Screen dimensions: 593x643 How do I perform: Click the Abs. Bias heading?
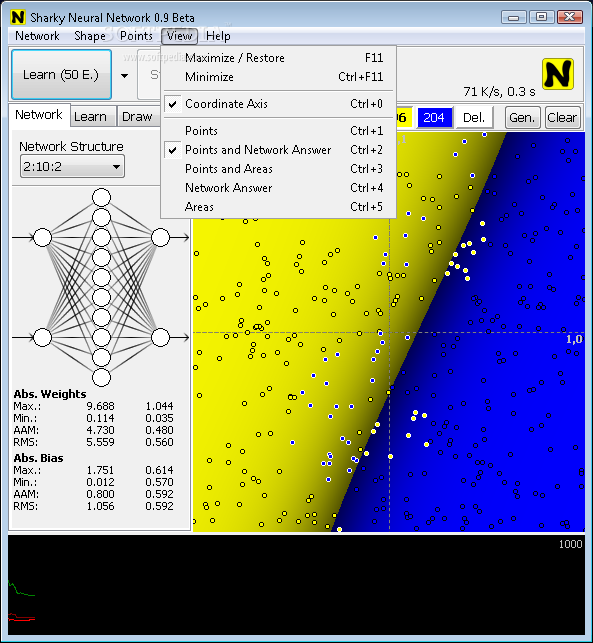(38, 458)
